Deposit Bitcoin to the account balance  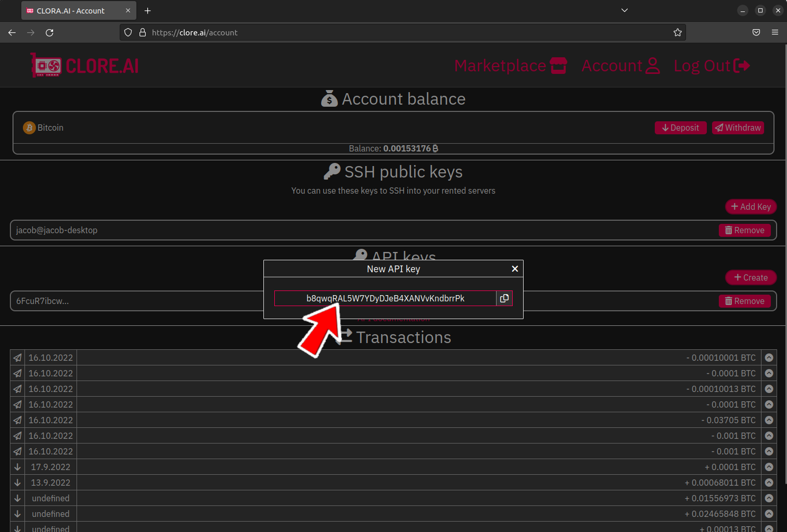tap(680, 128)
